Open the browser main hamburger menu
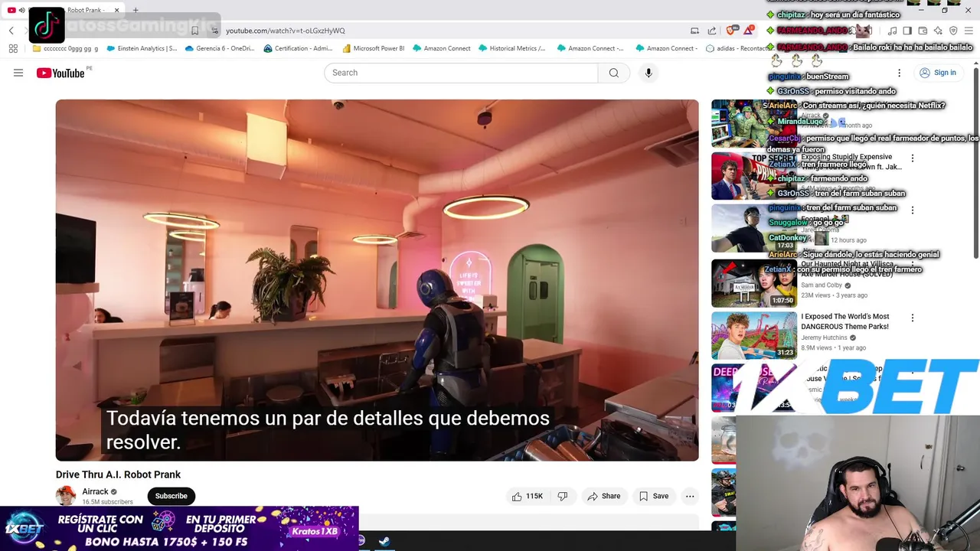The width and height of the screenshot is (980, 551). coord(969,31)
